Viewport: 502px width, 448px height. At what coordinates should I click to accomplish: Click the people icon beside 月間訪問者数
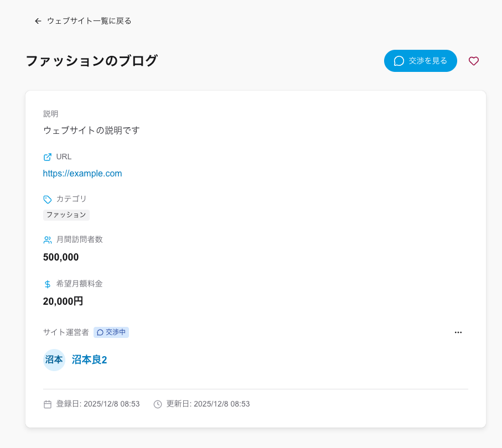[x=46, y=239]
